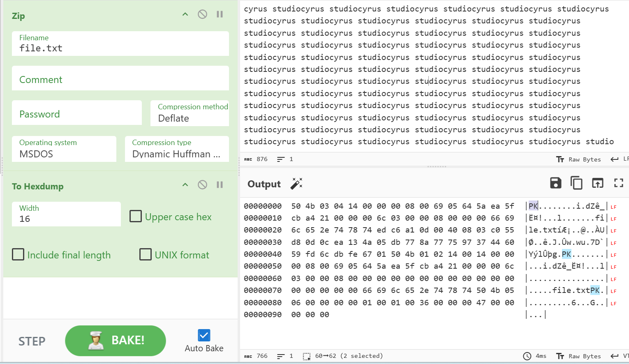Enable Upper case hex checkbox
Viewport: 629px width, 364px height.
(136, 216)
